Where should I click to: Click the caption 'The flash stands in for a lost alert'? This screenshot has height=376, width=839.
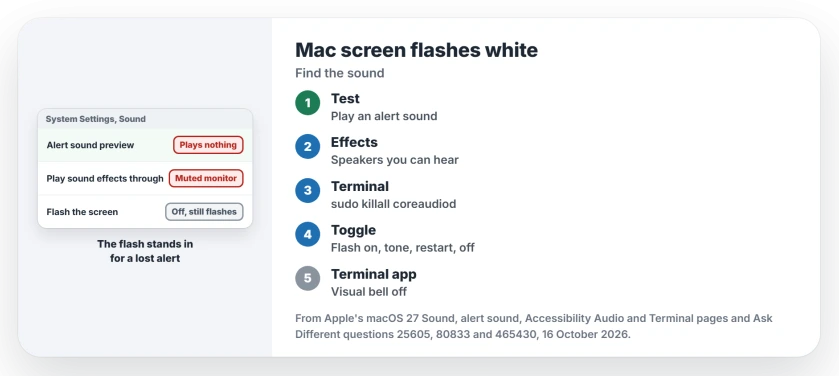[145, 251]
